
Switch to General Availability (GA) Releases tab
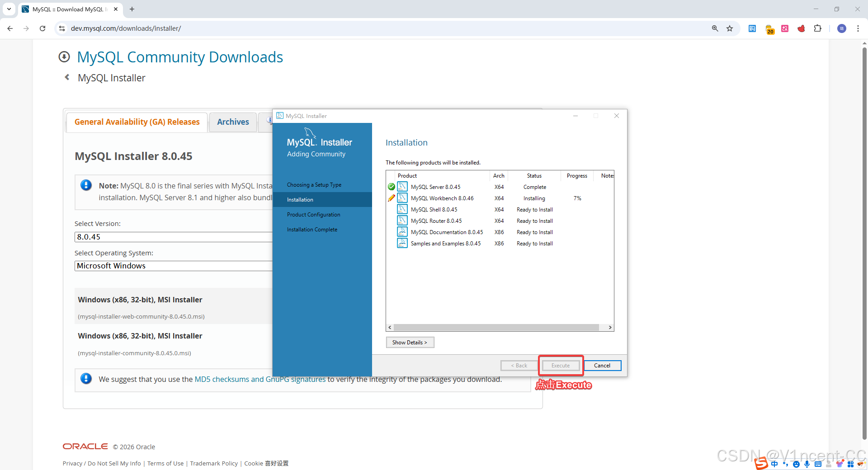pyautogui.click(x=137, y=122)
